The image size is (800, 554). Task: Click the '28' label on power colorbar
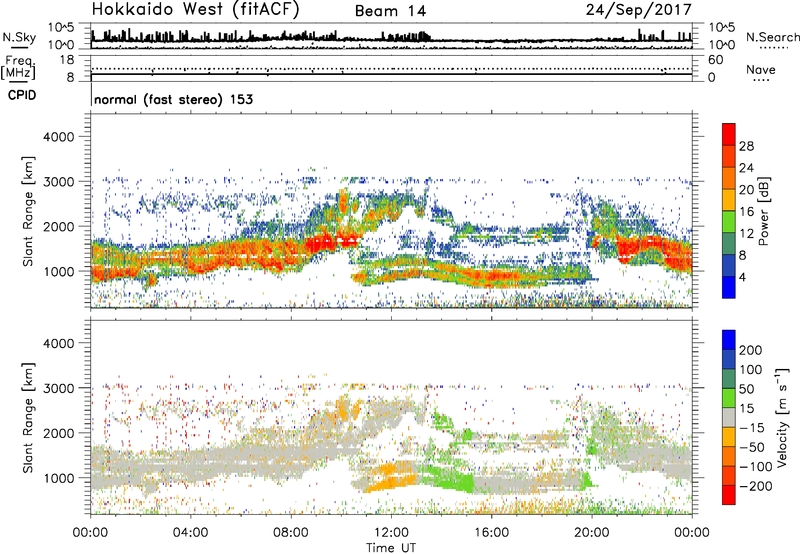tap(746, 146)
